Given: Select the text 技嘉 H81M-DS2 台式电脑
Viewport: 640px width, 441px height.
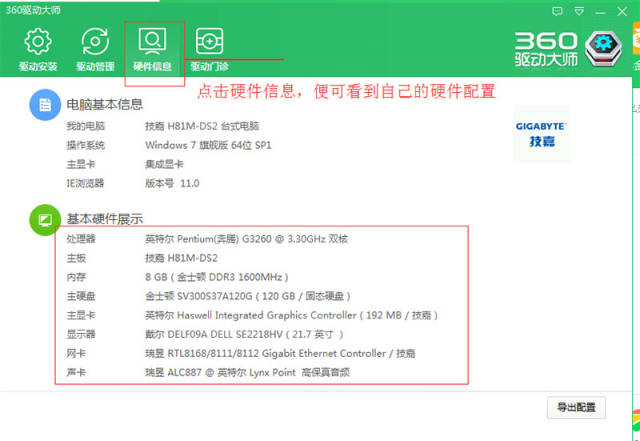Looking at the screenshot, I should (202, 126).
